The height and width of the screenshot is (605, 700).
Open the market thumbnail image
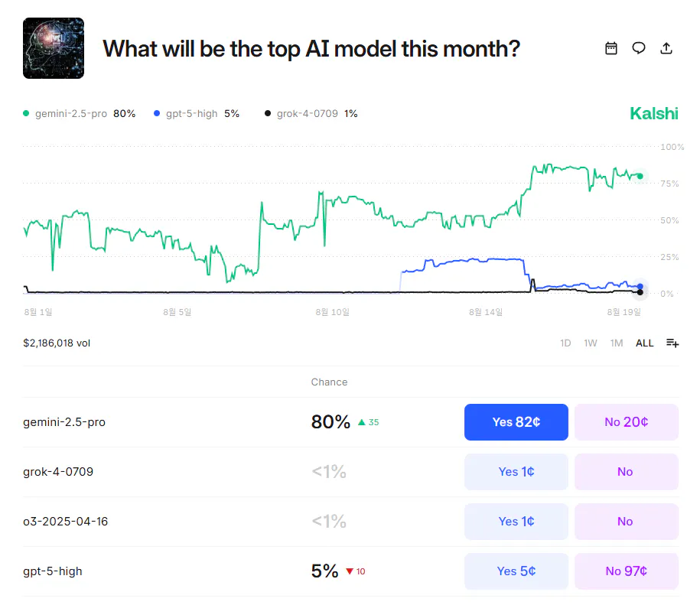[54, 48]
